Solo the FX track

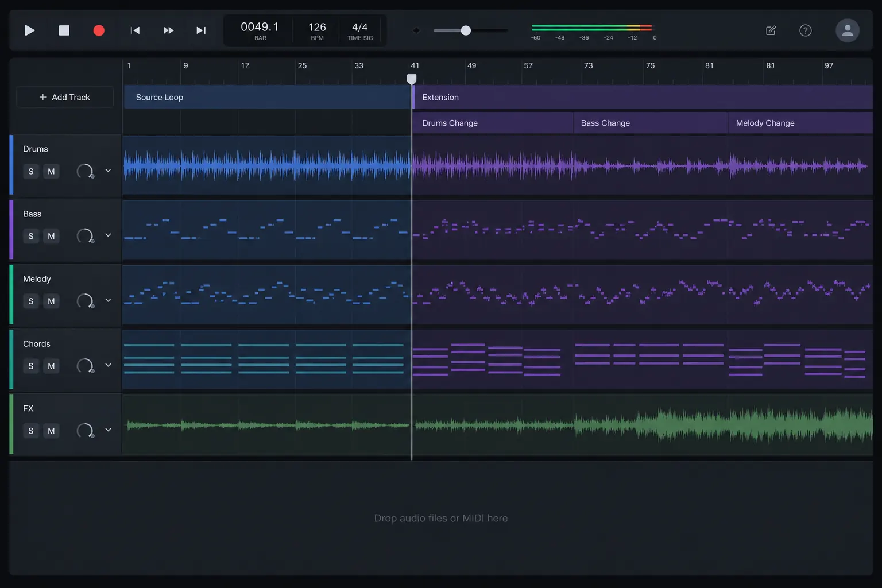coord(31,431)
